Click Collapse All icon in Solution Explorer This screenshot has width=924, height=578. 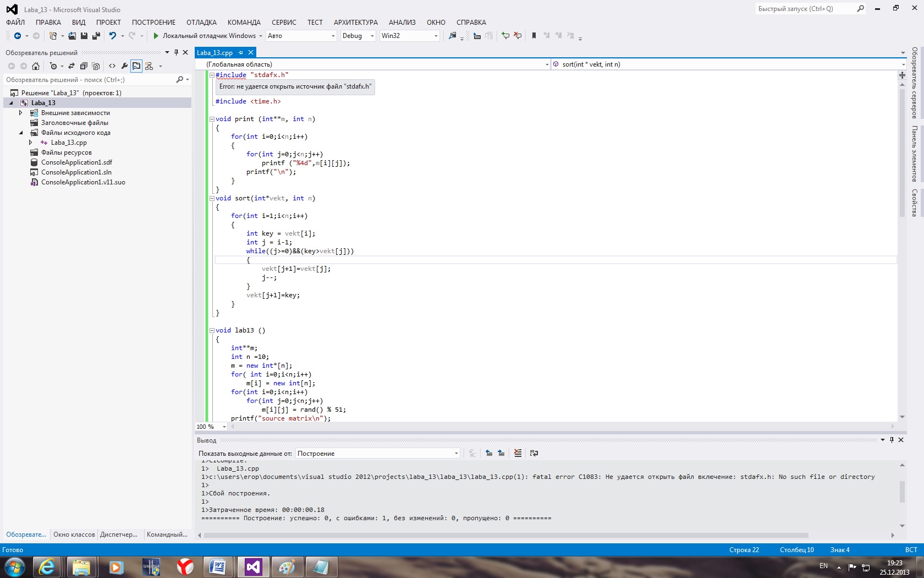(x=84, y=66)
